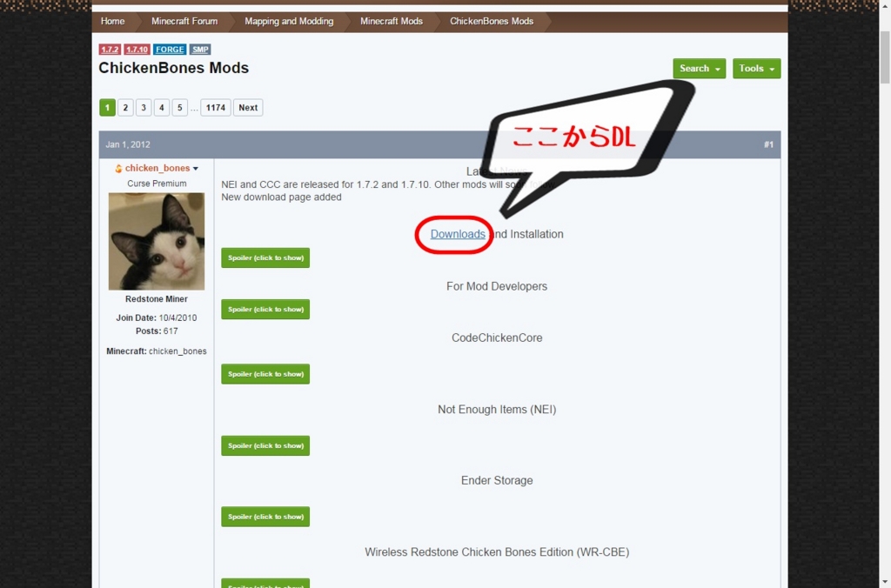Go to page 3
This screenshot has width=891, height=588.
[x=144, y=107]
